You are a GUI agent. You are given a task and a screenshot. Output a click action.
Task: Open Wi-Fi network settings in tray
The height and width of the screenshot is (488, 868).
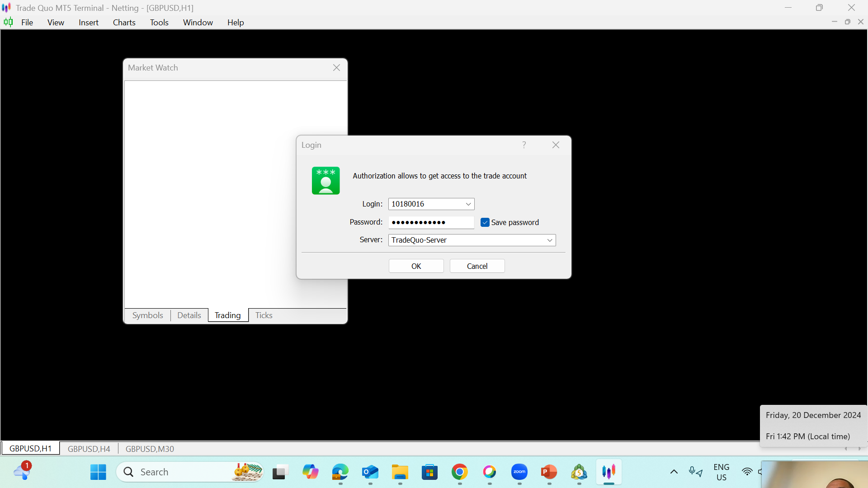(747, 472)
